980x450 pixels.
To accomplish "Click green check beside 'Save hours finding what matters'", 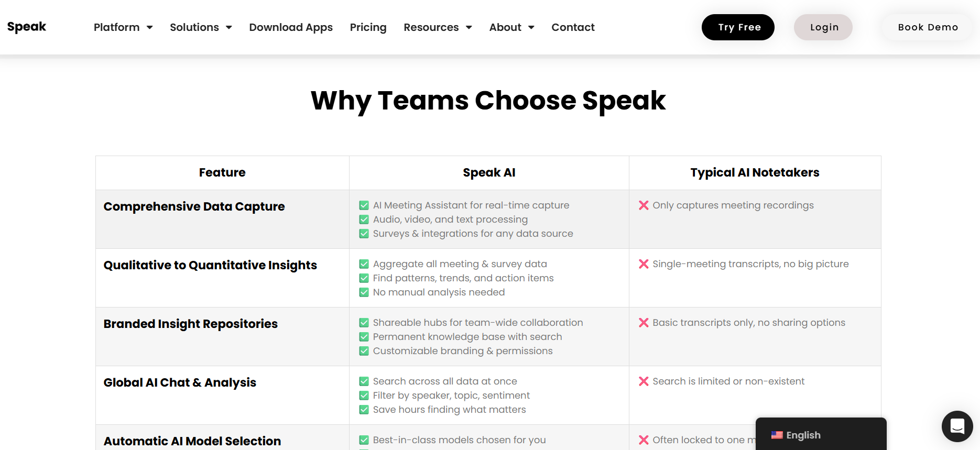I will click(x=364, y=410).
